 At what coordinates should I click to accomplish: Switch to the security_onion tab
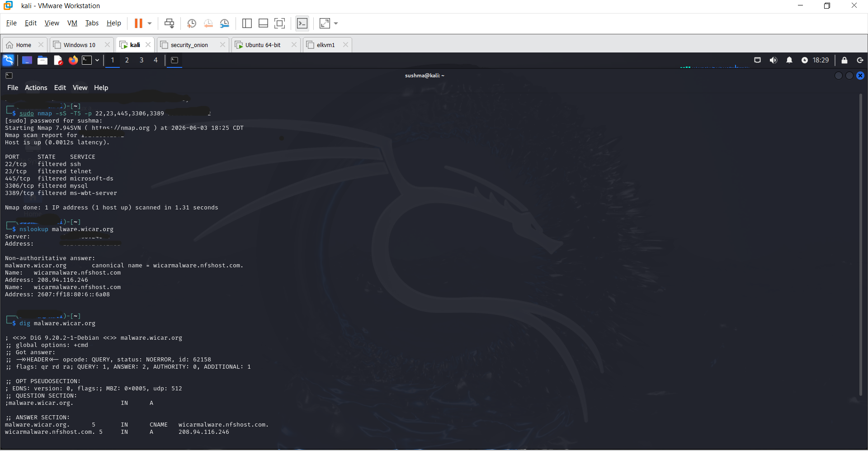tap(189, 45)
